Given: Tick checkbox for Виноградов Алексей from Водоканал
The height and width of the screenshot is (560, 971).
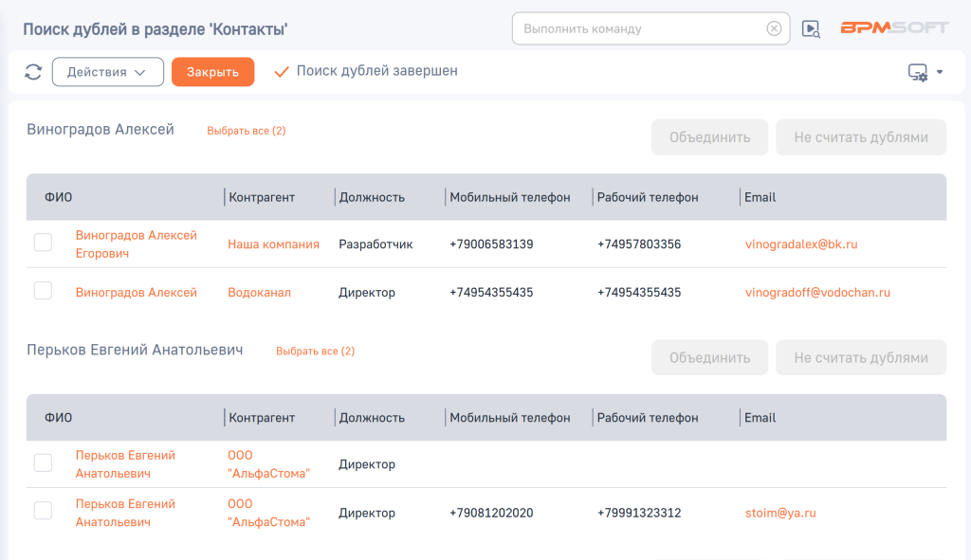Looking at the screenshot, I should coord(43,291).
